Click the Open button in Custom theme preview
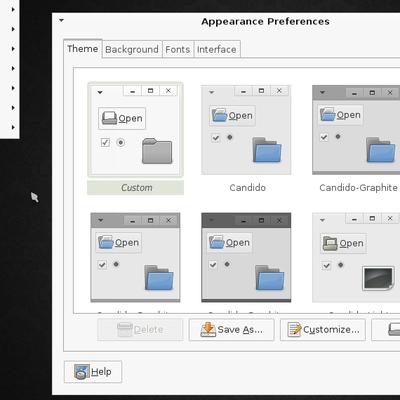The height and width of the screenshot is (400, 400). tap(122, 118)
